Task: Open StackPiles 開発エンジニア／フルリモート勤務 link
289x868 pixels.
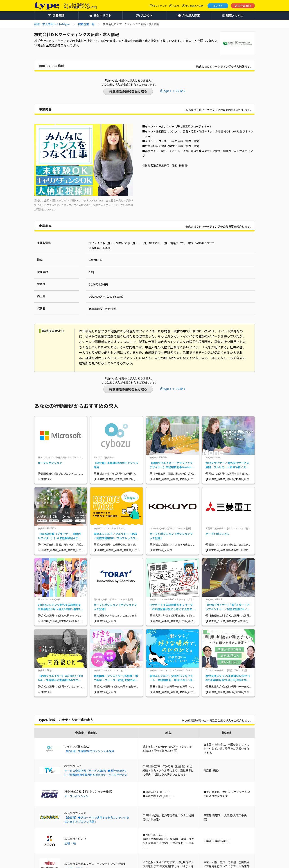Action: pos(116,536)
